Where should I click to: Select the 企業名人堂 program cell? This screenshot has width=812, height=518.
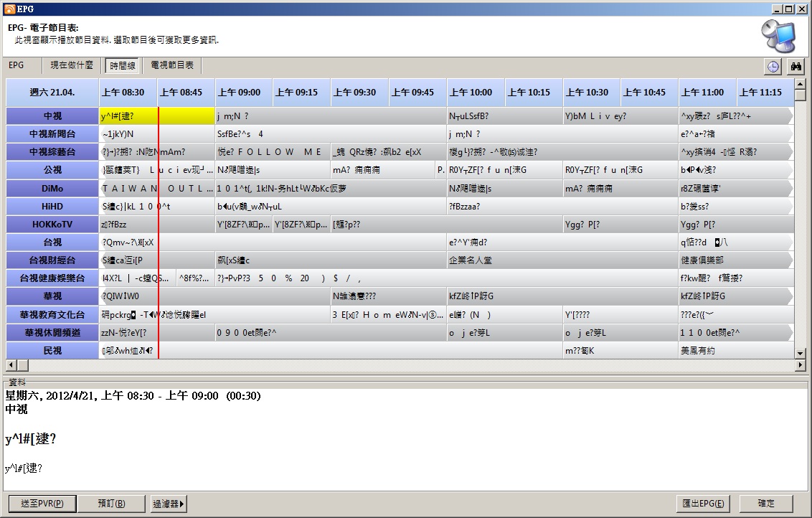click(562, 260)
